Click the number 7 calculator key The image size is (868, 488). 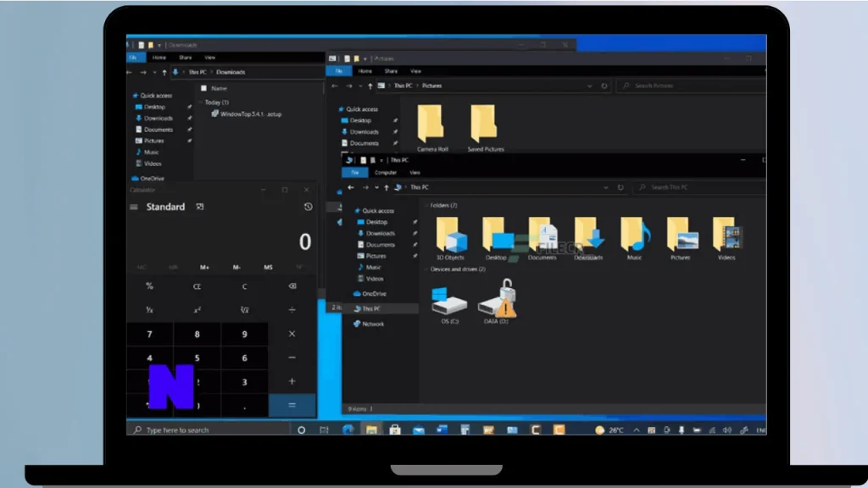click(149, 334)
